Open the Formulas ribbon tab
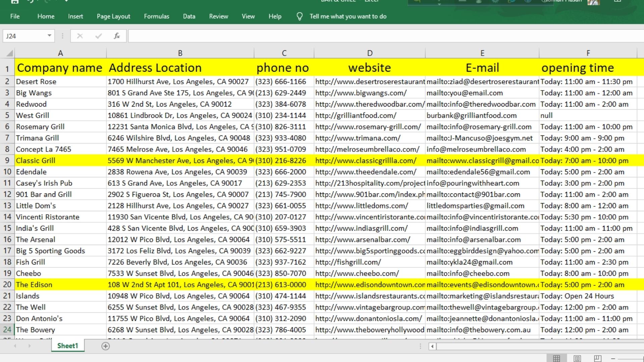 coord(156,16)
